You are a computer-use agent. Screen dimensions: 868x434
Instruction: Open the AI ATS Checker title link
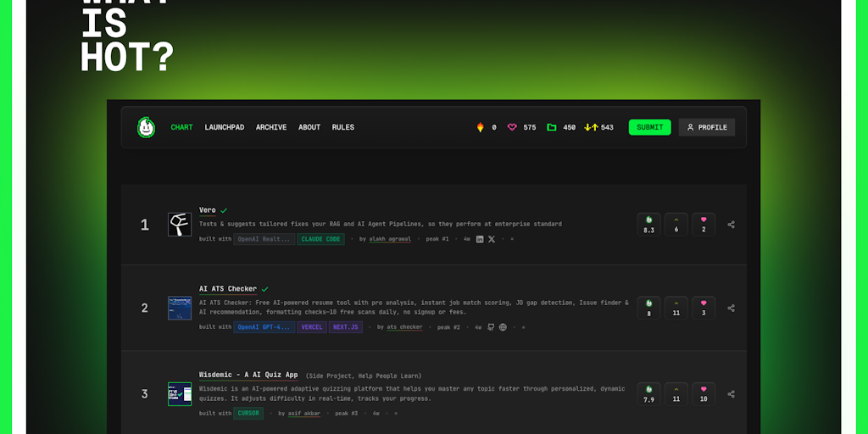228,289
